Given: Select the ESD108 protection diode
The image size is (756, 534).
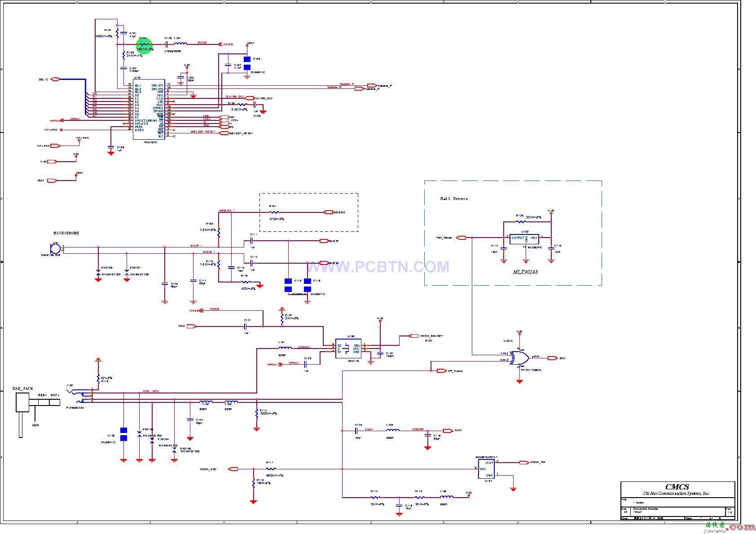Looking at the screenshot, I should tap(98, 272).
